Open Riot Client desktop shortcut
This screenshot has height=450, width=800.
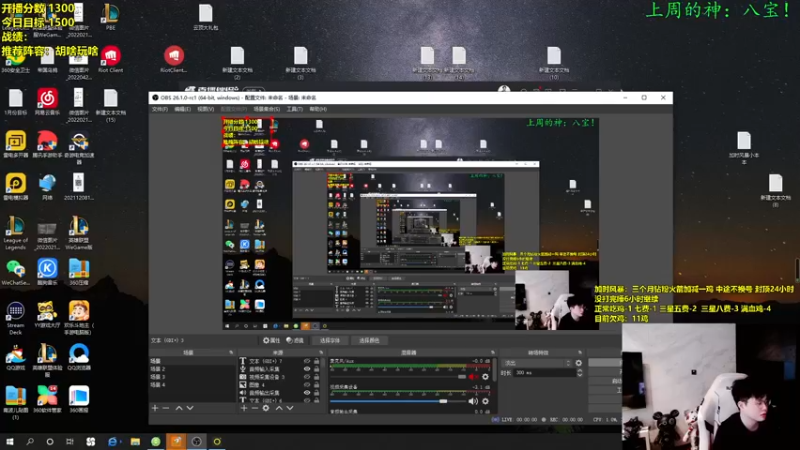pyautogui.click(x=110, y=59)
